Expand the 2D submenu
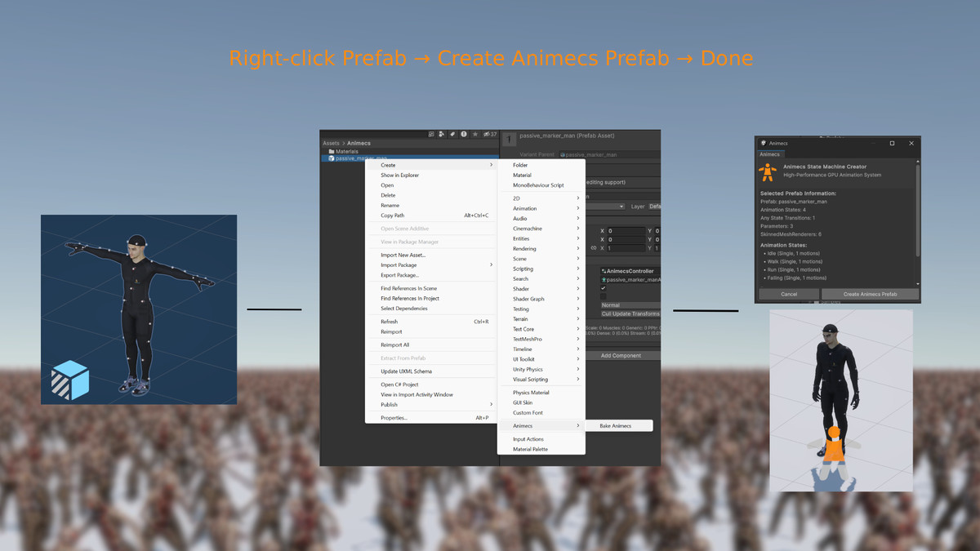 click(x=541, y=198)
